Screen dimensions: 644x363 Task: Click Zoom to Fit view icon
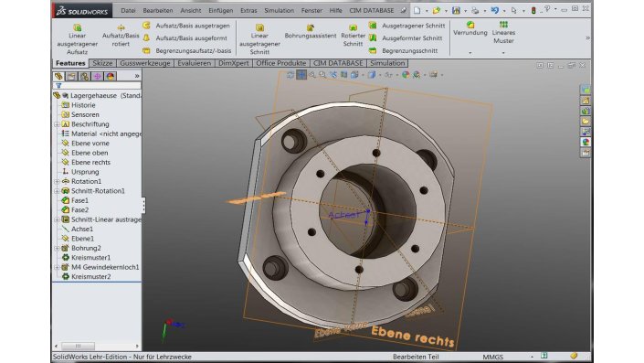click(x=312, y=74)
